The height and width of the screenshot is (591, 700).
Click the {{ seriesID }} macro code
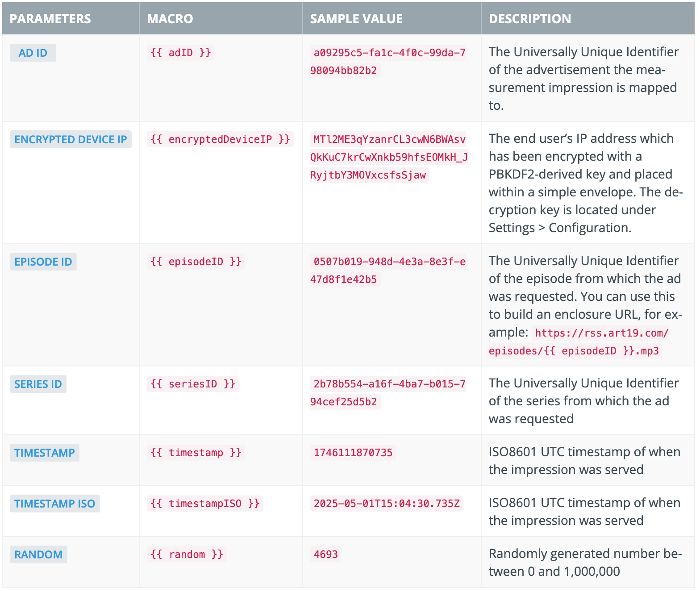click(192, 384)
